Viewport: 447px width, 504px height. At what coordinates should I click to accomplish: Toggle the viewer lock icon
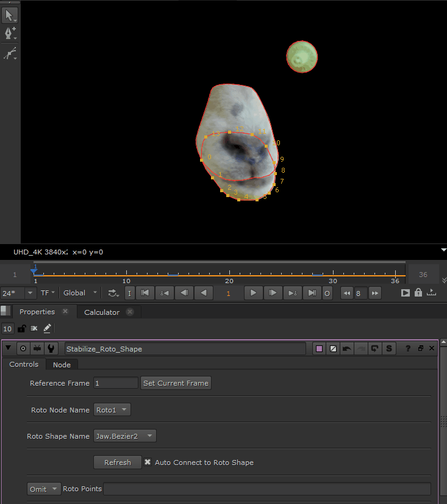pyautogui.click(x=418, y=293)
